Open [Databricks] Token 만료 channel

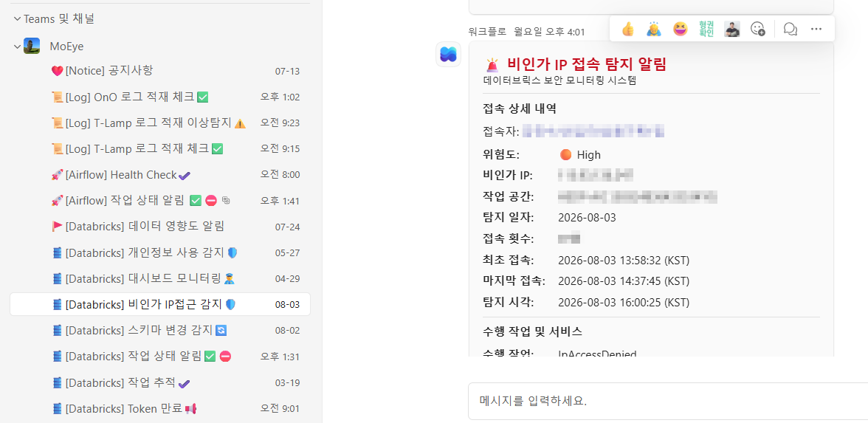coord(160,409)
